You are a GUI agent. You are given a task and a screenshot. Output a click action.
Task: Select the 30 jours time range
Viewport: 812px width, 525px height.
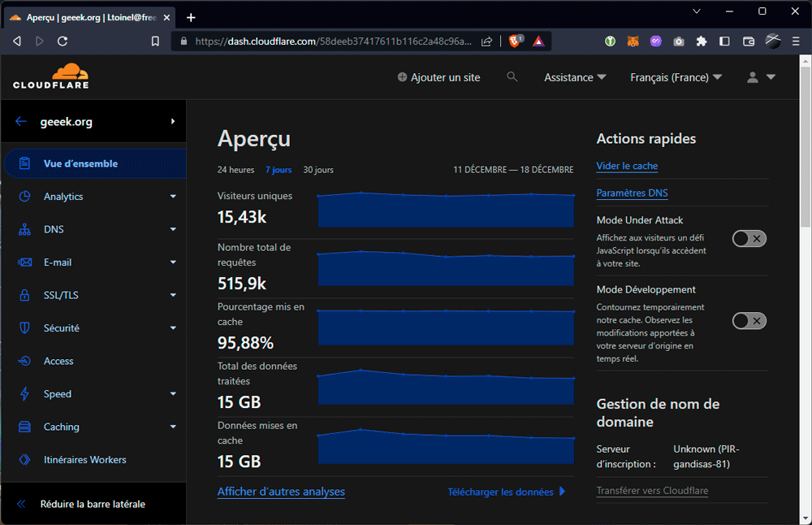[318, 170]
